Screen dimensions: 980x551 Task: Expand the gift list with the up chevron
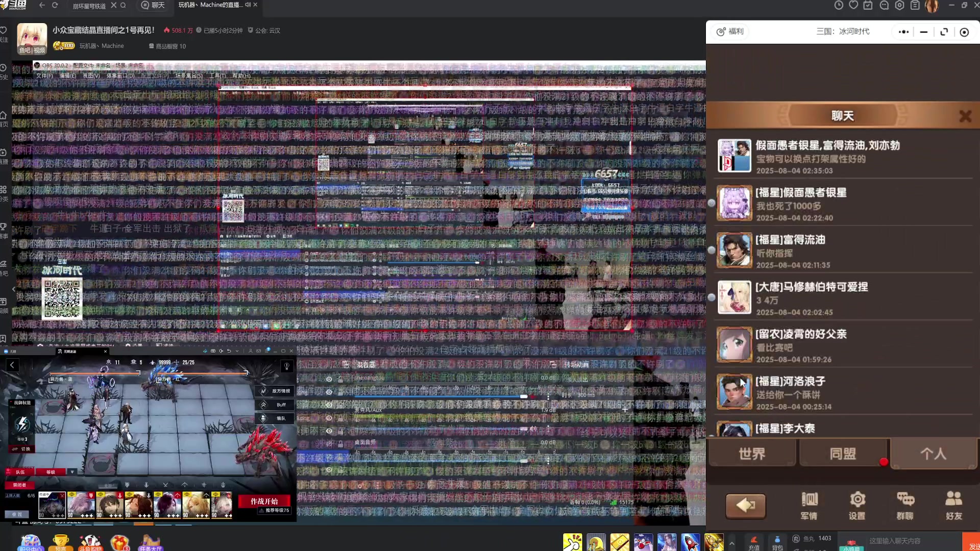pyautogui.click(x=732, y=543)
